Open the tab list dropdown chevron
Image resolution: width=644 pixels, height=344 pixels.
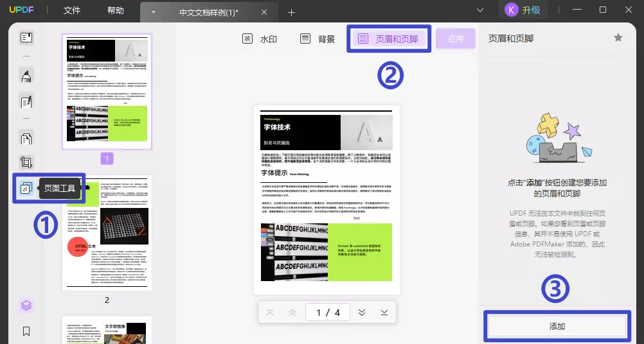pos(479,10)
